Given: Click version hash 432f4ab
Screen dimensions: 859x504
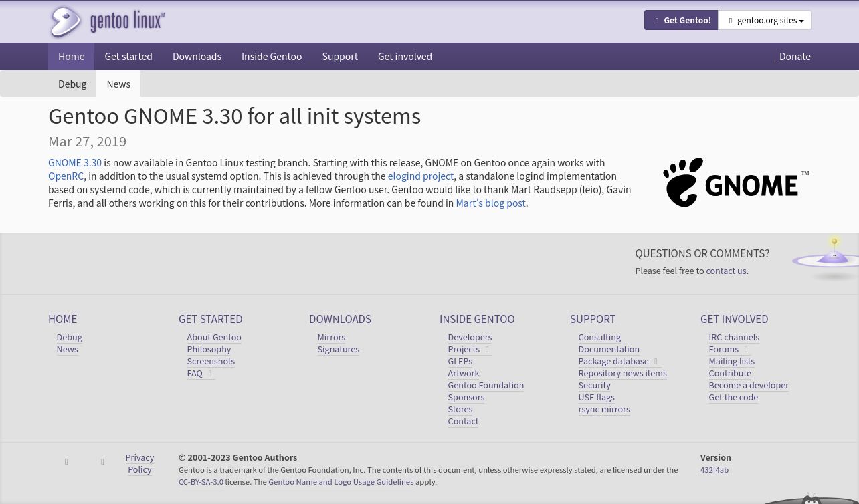Looking at the screenshot, I should (x=714, y=469).
